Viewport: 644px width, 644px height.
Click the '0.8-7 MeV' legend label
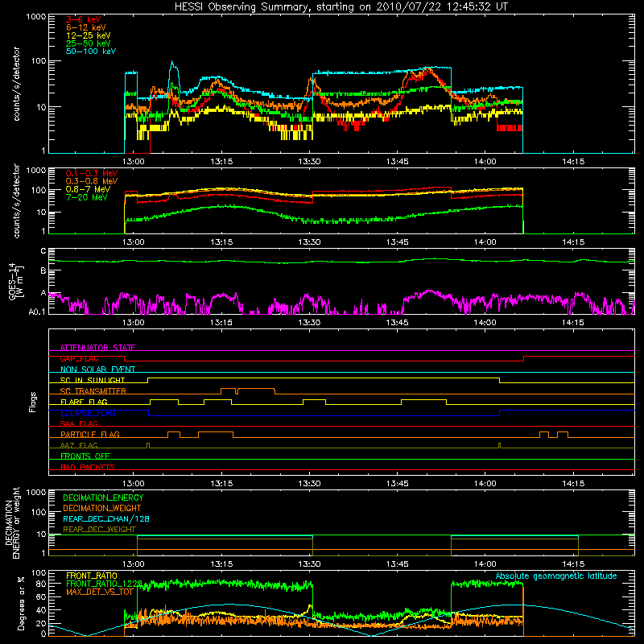(x=89, y=189)
